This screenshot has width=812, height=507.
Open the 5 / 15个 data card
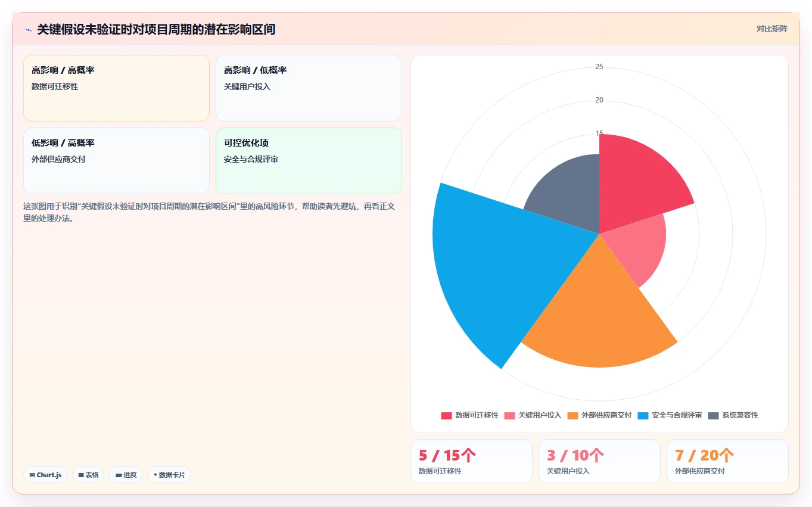pyautogui.click(x=471, y=461)
